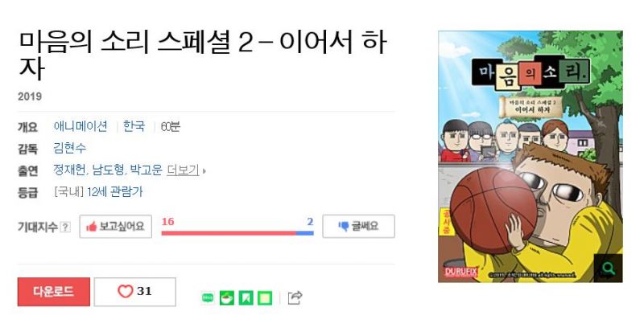Open the share arrow icon
The image size is (644, 332).
coord(295,297)
